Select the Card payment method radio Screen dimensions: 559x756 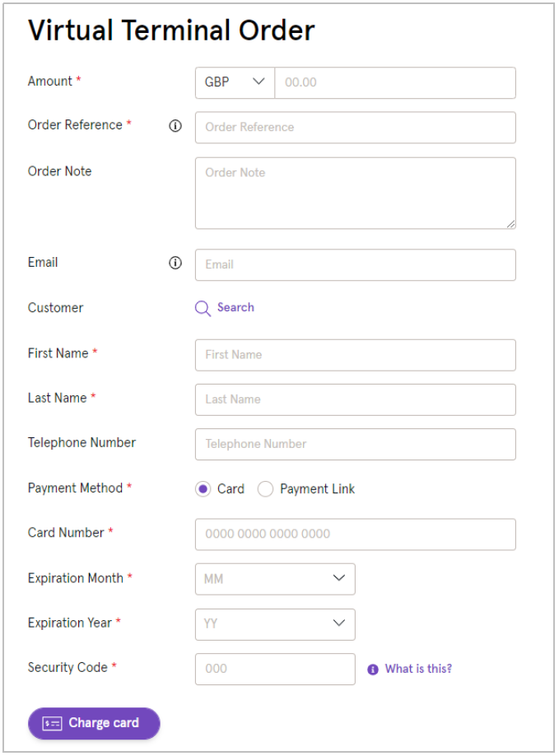click(203, 489)
